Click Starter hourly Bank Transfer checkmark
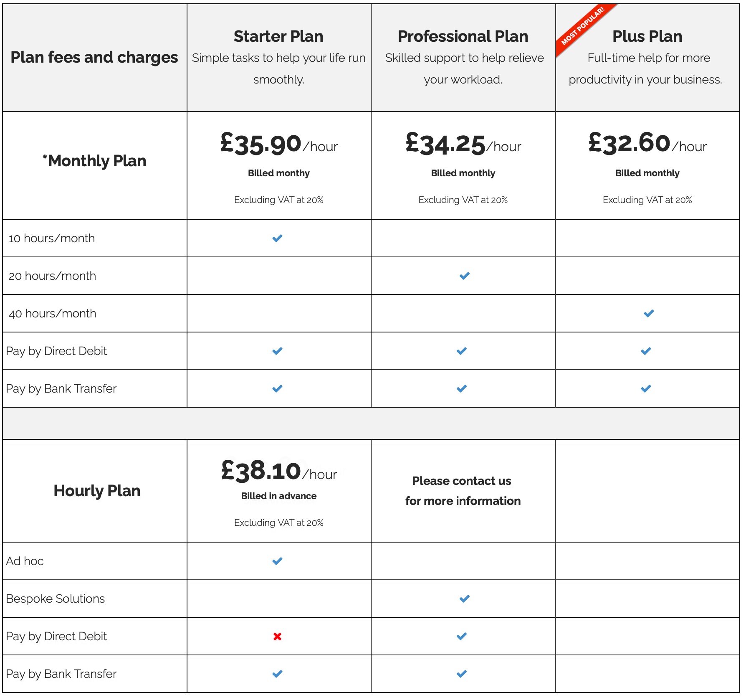The image size is (746, 700). pos(277,674)
